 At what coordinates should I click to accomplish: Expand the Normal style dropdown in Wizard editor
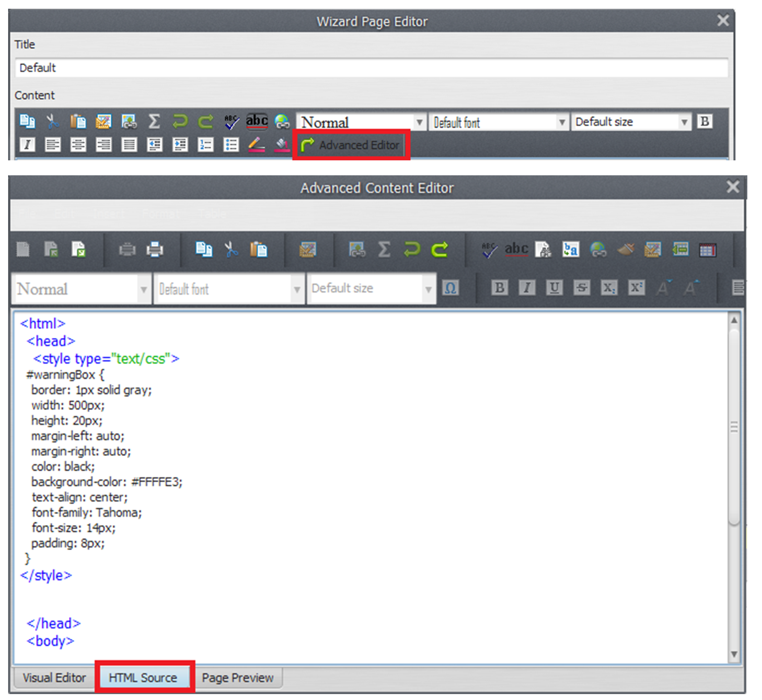click(419, 122)
